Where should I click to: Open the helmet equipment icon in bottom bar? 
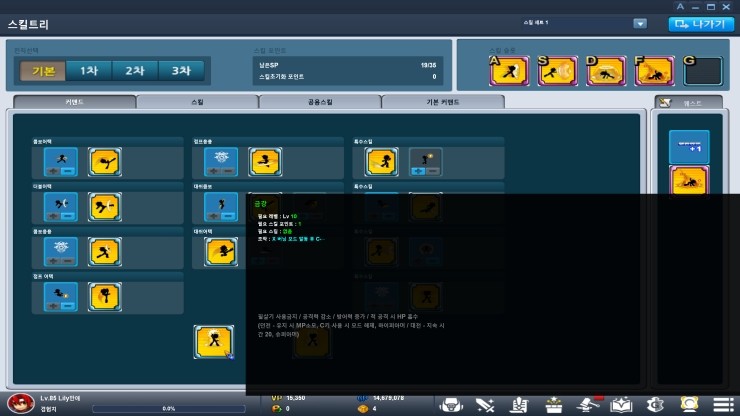451,405
